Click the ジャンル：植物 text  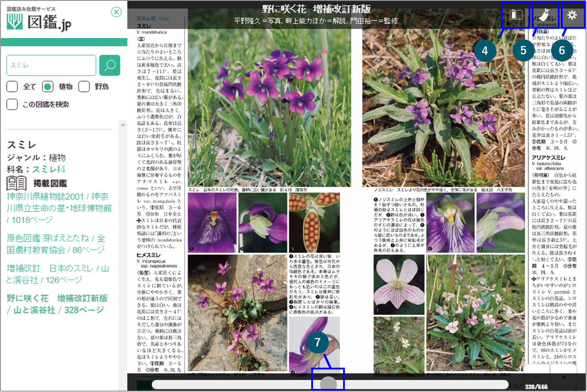click(36, 158)
